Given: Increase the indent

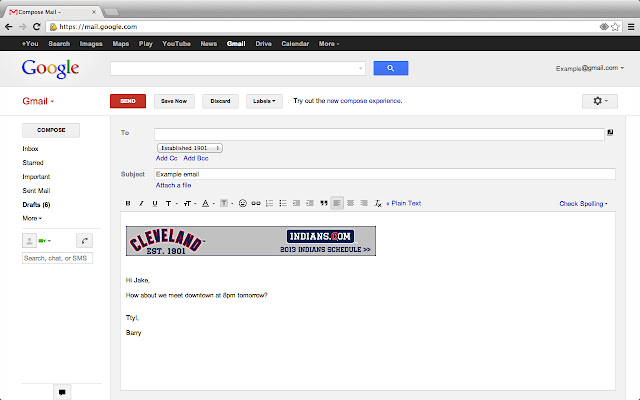Looking at the screenshot, I should [x=310, y=203].
